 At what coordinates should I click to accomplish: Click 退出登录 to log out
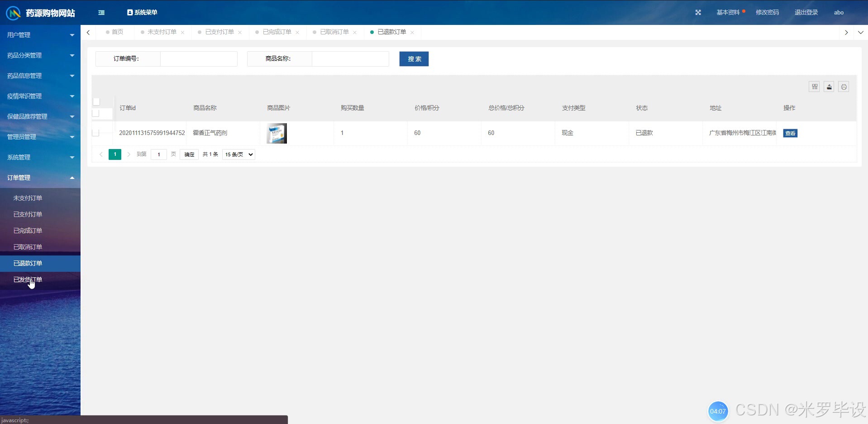click(806, 13)
